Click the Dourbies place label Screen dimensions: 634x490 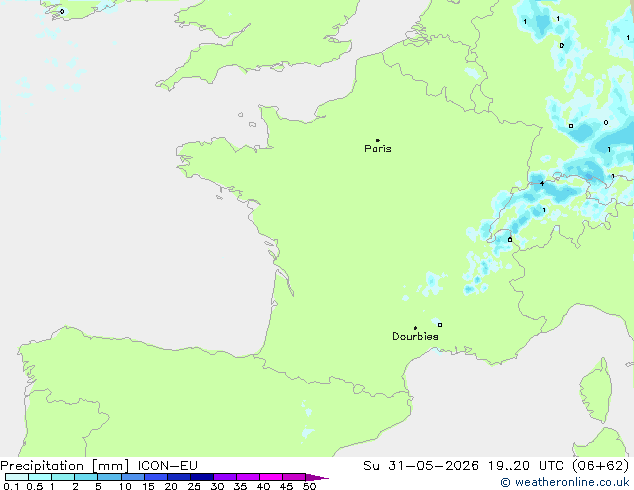point(415,336)
